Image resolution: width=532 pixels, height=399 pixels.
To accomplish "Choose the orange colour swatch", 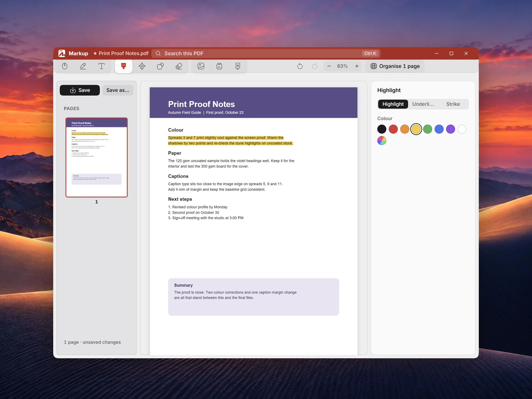I will coord(405,129).
